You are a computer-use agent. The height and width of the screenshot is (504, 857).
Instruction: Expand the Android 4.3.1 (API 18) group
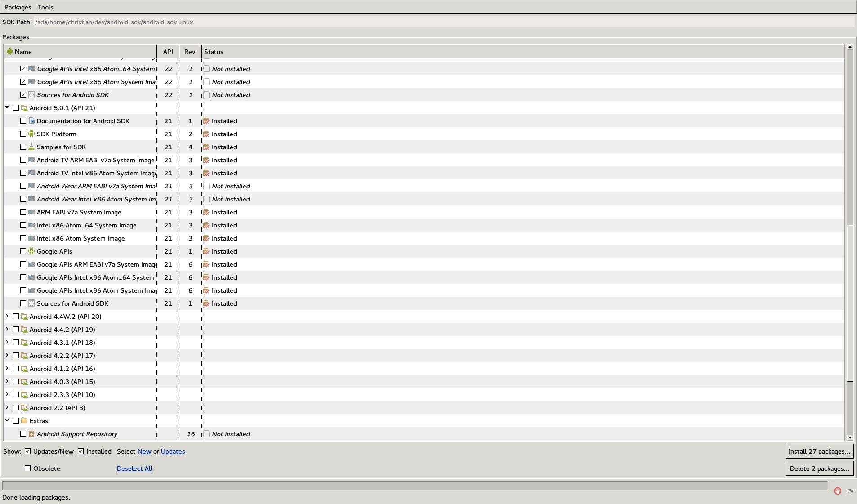(x=7, y=342)
